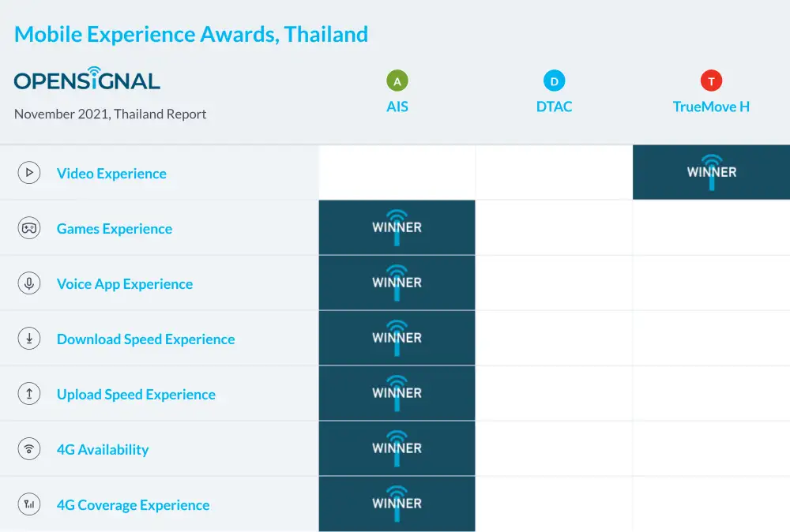
Task: Click the 4G Availability wifi icon
Action: 29,449
